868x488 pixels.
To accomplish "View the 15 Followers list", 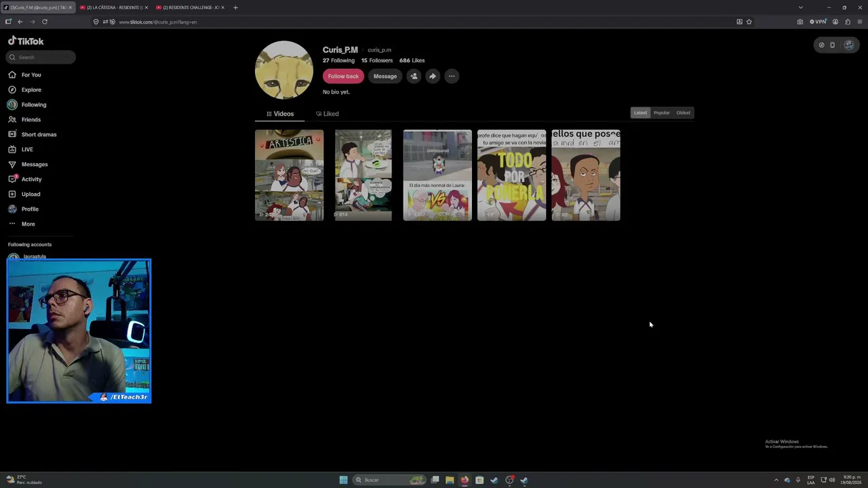I will pyautogui.click(x=377, y=60).
